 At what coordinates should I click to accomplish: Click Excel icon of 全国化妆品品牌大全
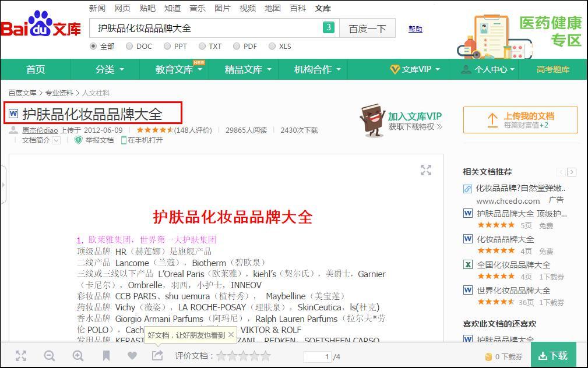pyautogui.click(x=468, y=264)
